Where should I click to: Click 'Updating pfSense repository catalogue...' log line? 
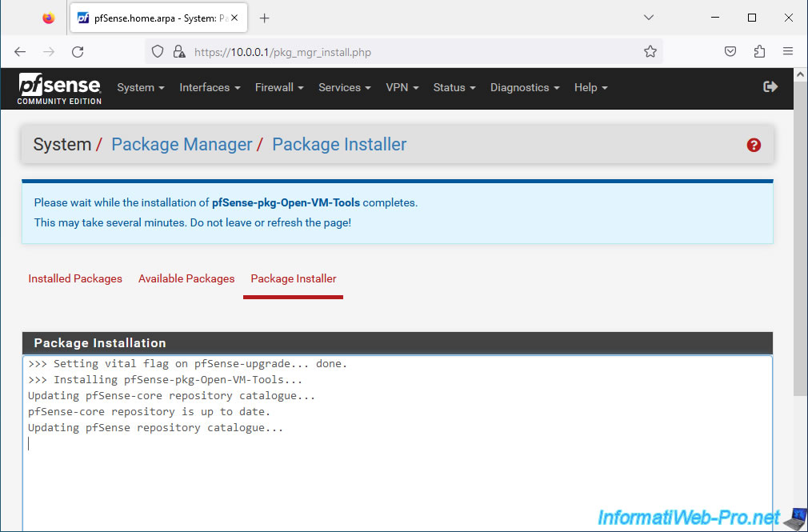pos(156,428)
